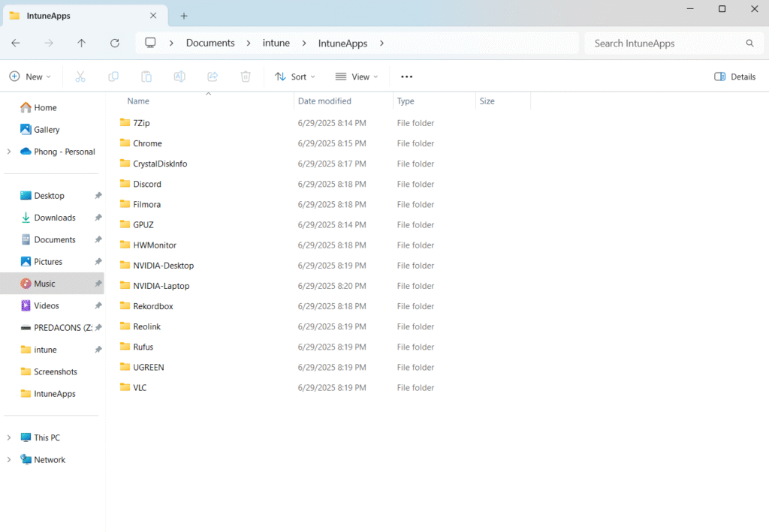Click the search magnifier icon
This screenshot has height=532, width=769.
(750, 43)
